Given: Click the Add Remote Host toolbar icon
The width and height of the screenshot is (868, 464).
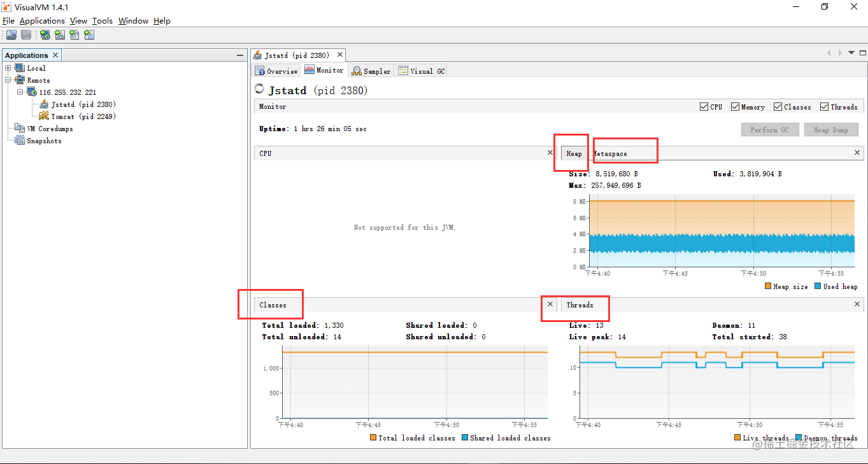Looking at the screenshot, I should click(45, 35).
